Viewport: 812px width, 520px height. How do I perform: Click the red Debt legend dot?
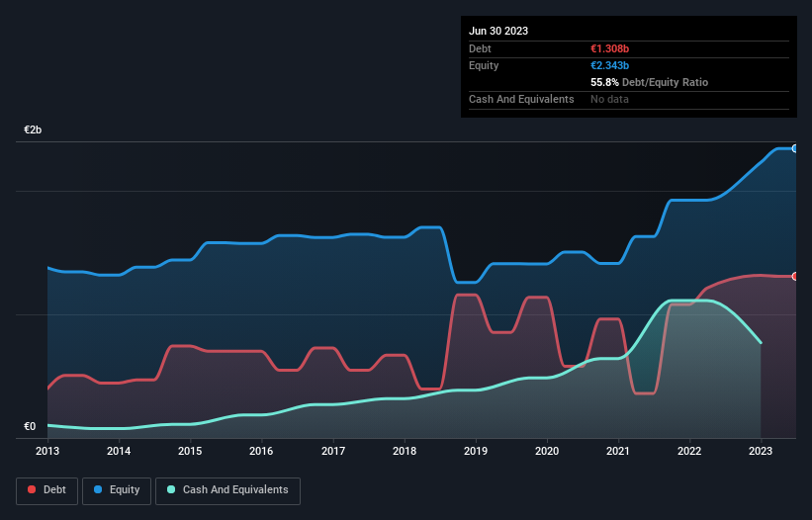click(x=32, y=489)
